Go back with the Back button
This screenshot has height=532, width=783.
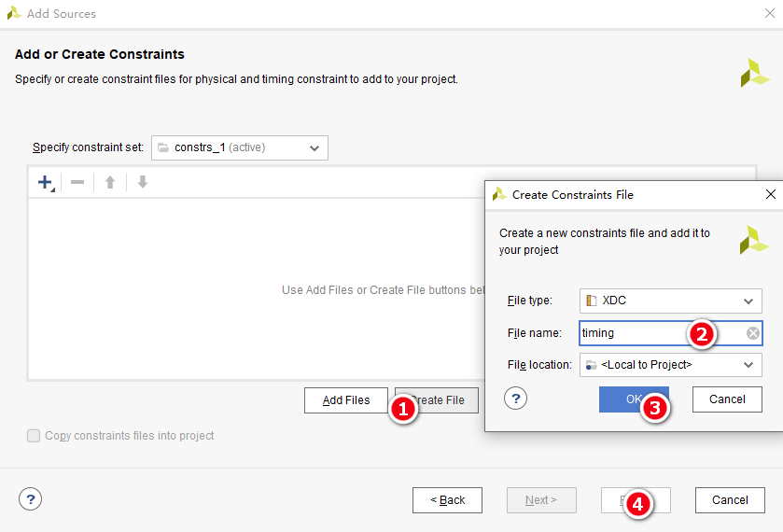[x=447, y=500]
